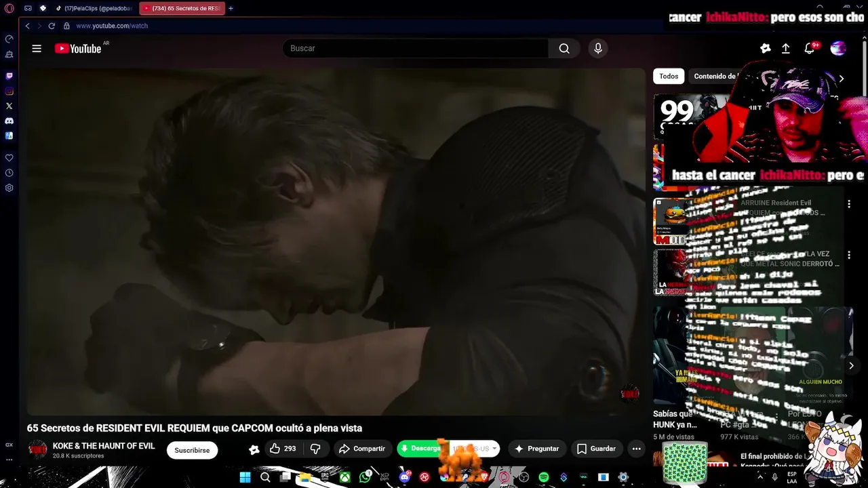Open video title '65 Secretos de RESIDENT EVIL REQUIEM'
The height and width of the screenshot is (488, 868).
(195, 428)
